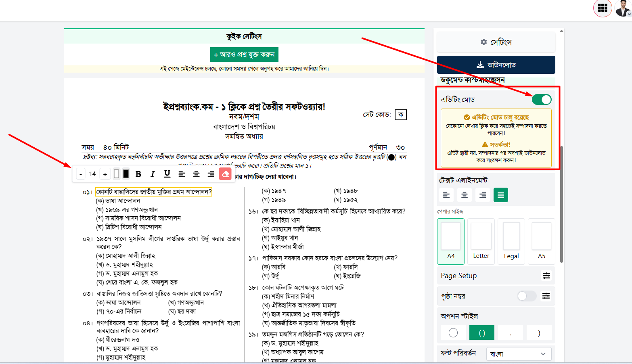This screenshot has width=632, height=364.
Task: Choose the A5 paper size
Action: [x=542, y=241]
